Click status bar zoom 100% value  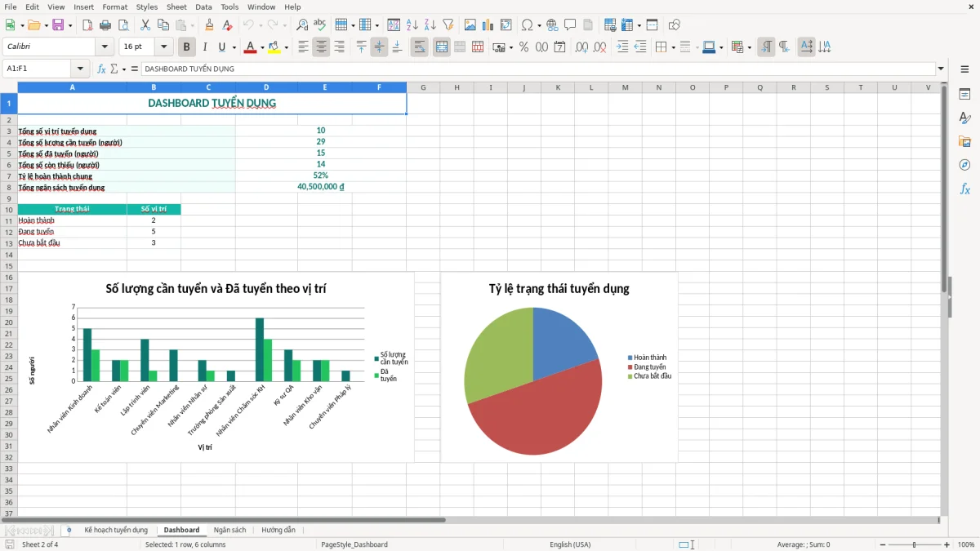coord(966,544)
